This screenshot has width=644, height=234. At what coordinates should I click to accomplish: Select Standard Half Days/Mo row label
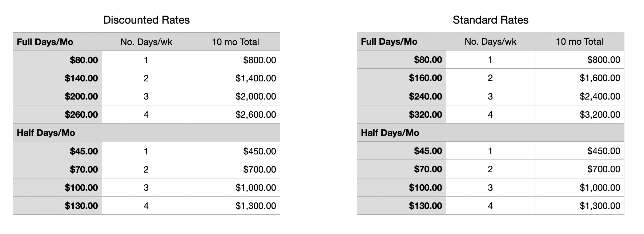tap(401, 133)
